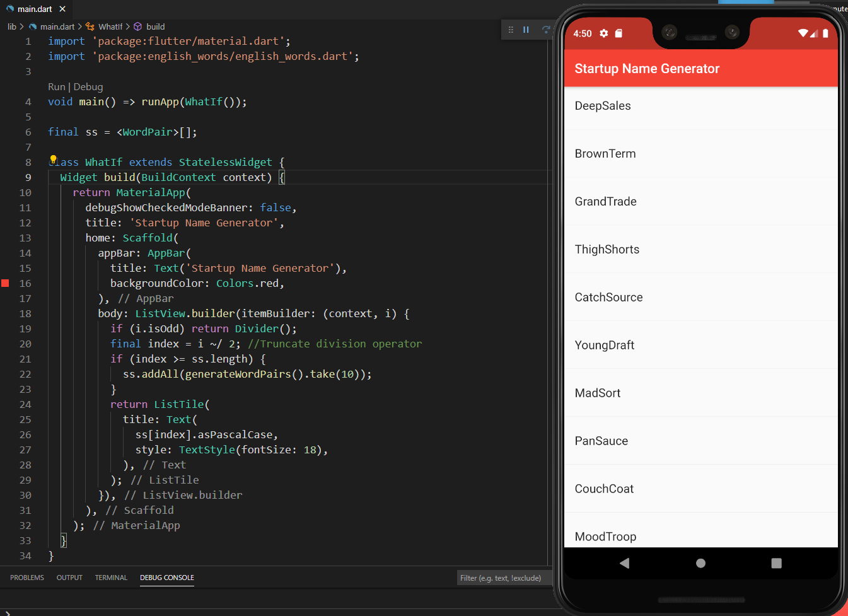
Task: Click 'generateWordPairs' on line 22
Action: click(238, 374)
